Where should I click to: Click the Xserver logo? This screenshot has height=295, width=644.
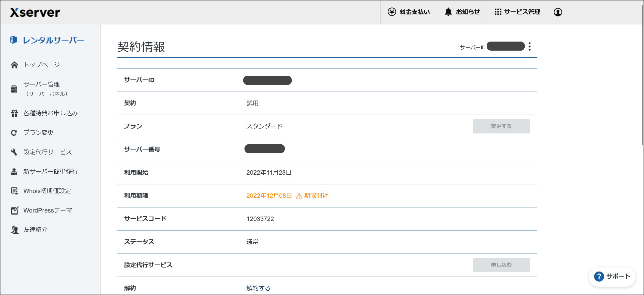(35, 12)
